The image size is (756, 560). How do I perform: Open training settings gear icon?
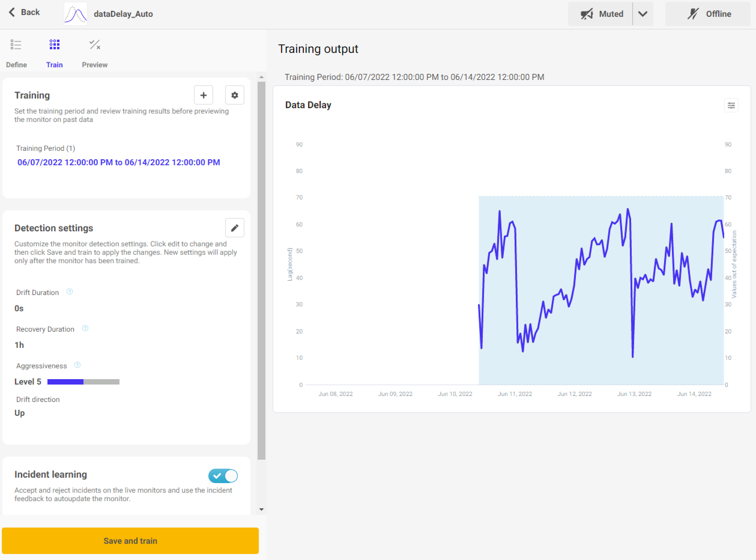pyautogui.click(x=234, y=95)
